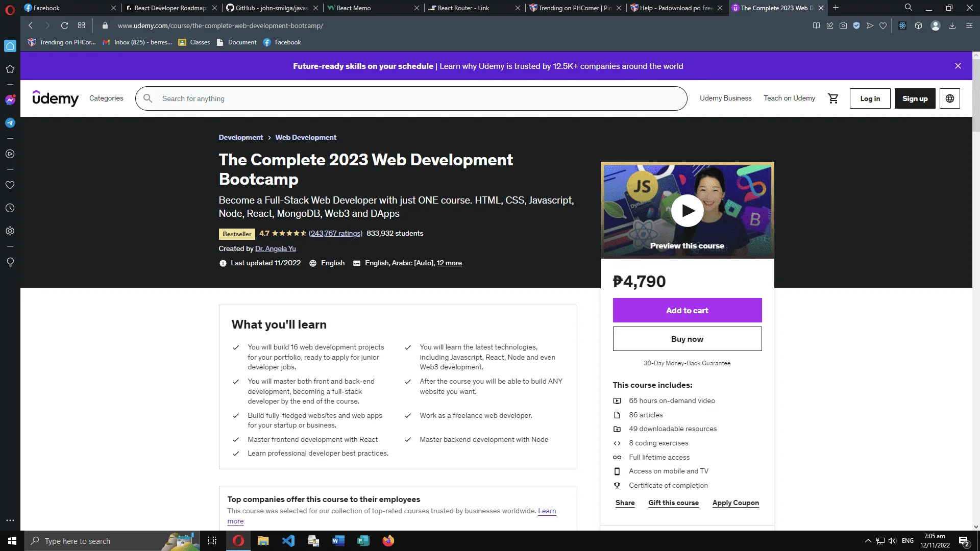Click the Add to cart button
Screen dimensions: 980x551
coord(687,310)
